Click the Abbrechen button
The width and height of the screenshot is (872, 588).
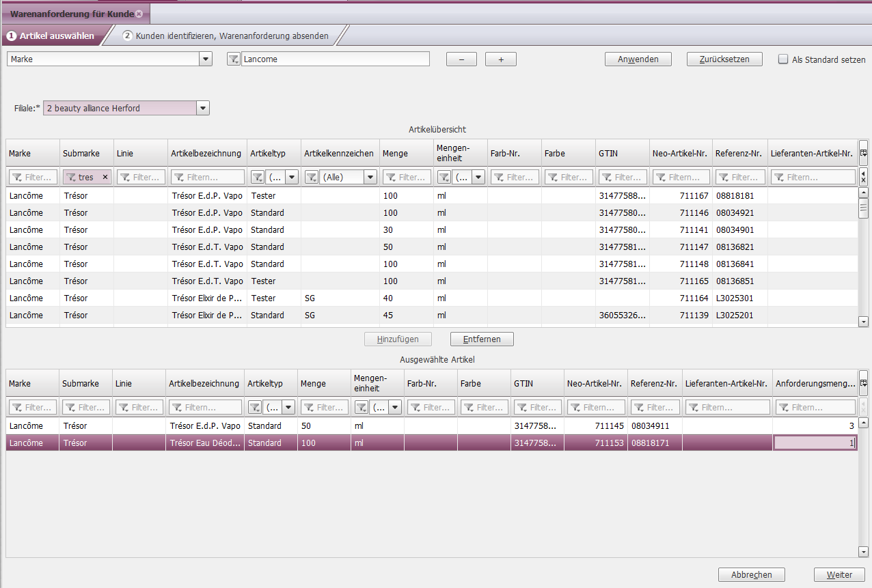pyautogui.click(x=752, y=575)
